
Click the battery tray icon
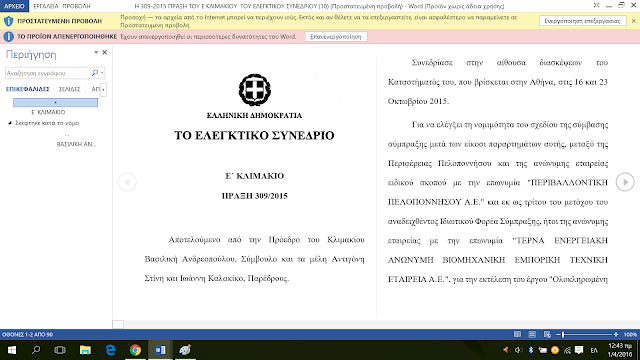[x=542, y=350]
